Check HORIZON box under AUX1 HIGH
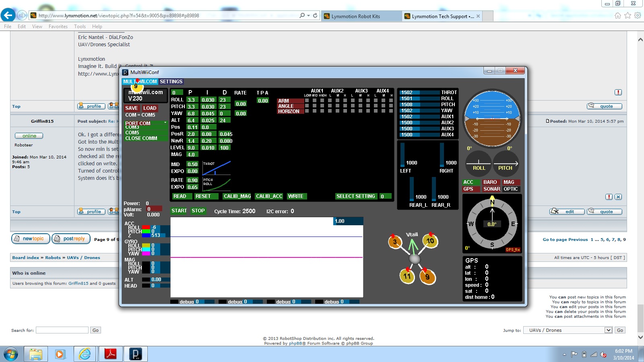The width and height of the screenshot is (644, 362). coord(322,111)
